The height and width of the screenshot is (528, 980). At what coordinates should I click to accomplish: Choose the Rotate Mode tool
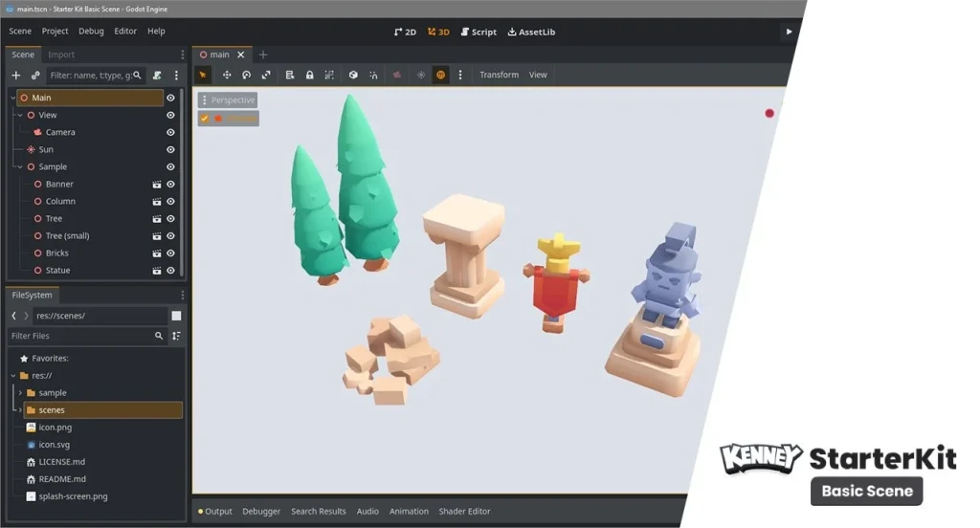[x=246, y=75]
